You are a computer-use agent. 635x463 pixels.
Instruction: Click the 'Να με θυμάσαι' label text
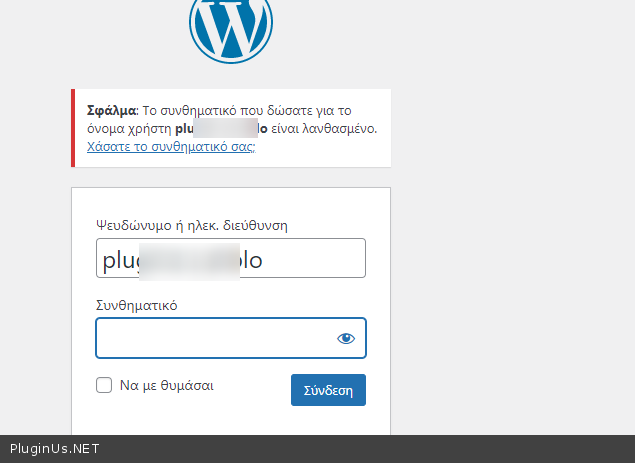pyautogui.click(x=166, y=385)
